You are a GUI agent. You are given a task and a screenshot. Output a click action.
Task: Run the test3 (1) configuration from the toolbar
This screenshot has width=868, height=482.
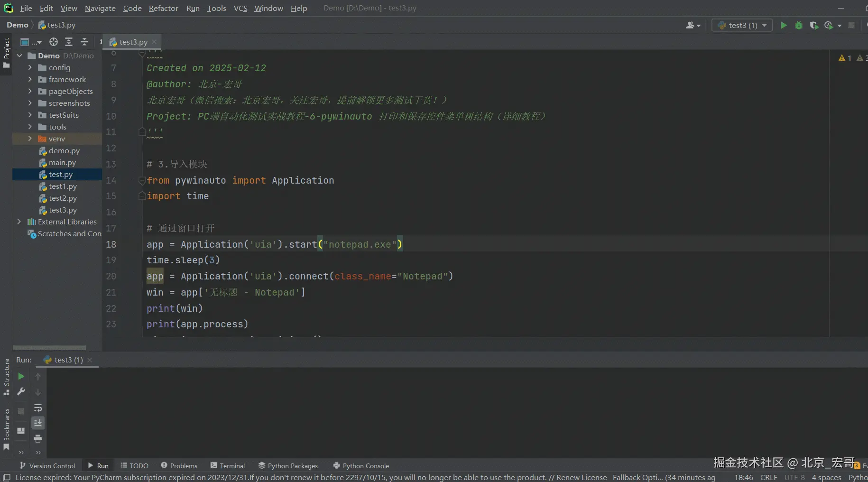(x=784, y=25)
